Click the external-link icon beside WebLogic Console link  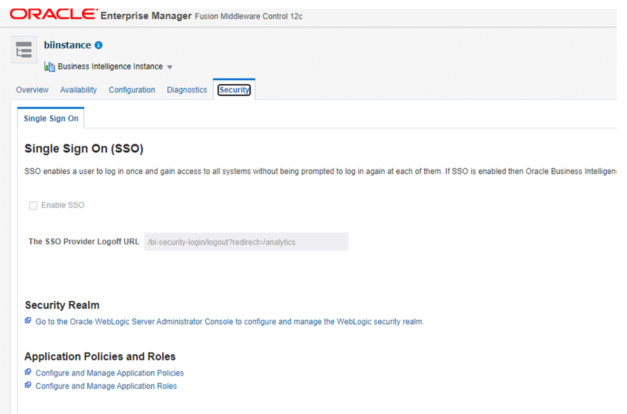[28, 321]
